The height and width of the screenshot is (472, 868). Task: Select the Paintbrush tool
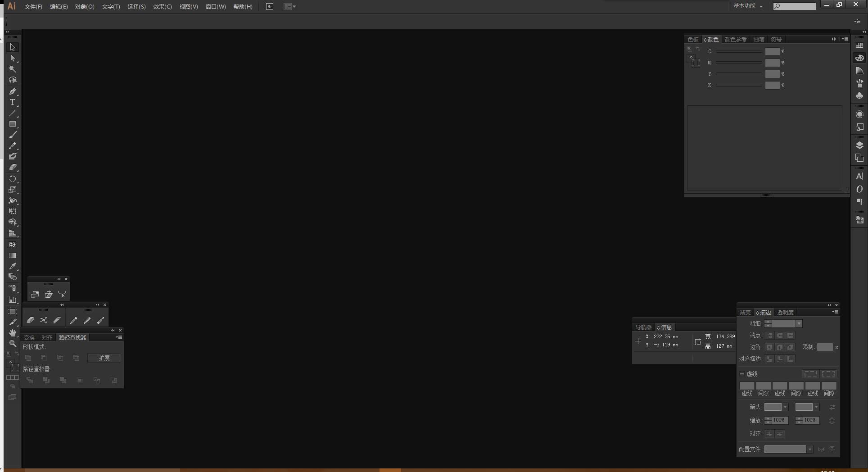point(13,135)
